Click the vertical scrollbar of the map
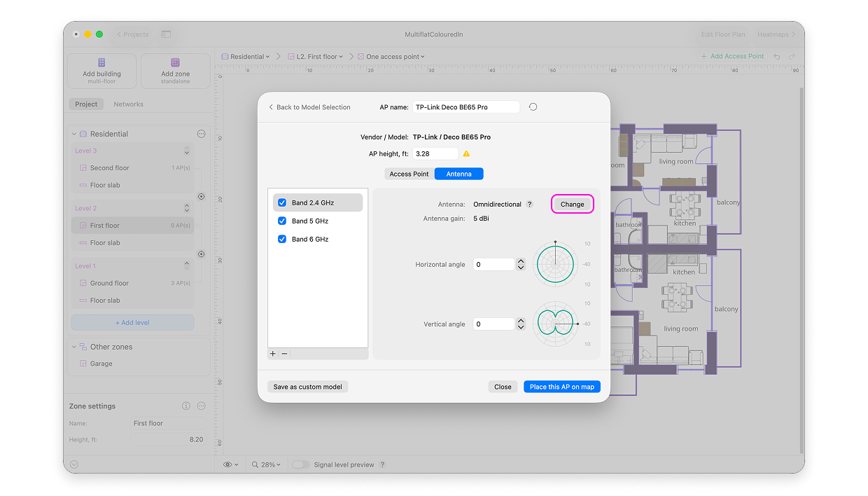 click(801, 270)
